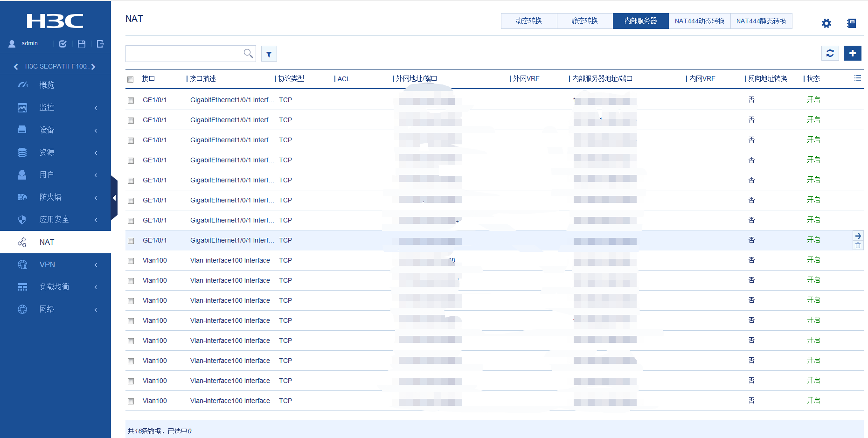Add a new internal server entry
Image resolution: width=868 pixels, height=438 pixels.
tap(852, 53)
